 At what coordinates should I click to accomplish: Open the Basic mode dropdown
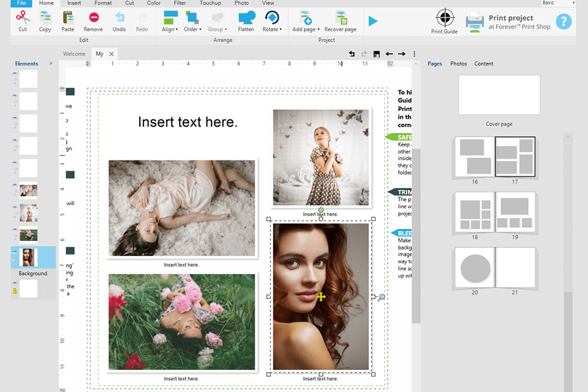click(x=559, y=3)
